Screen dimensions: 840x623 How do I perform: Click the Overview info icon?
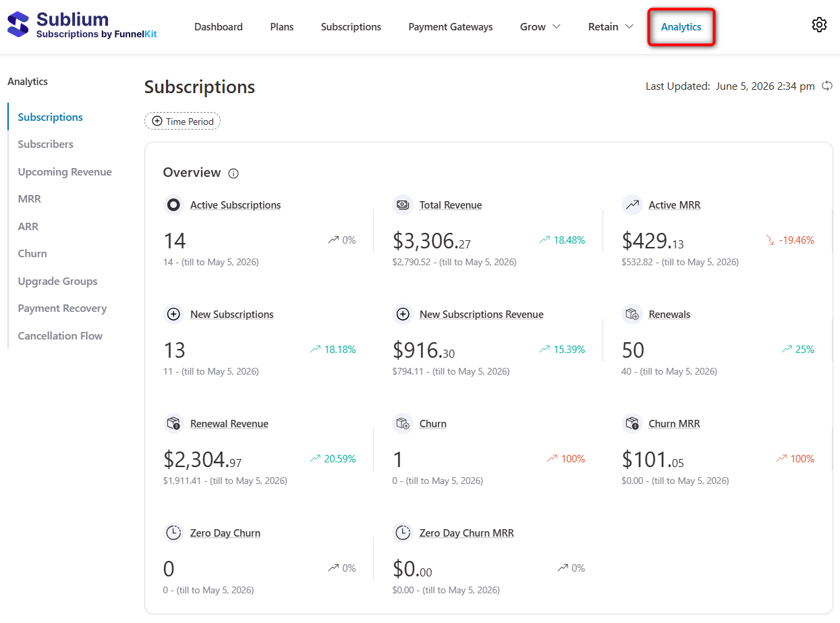point(233,173)
